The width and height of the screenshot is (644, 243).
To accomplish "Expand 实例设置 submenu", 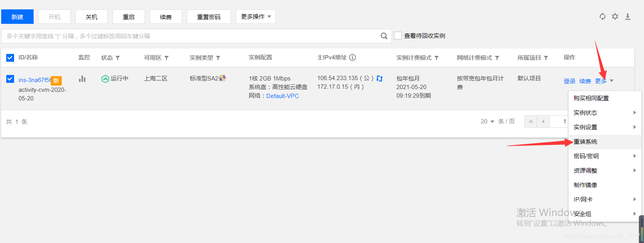I will pyautogui.click(x=605, y=127).
